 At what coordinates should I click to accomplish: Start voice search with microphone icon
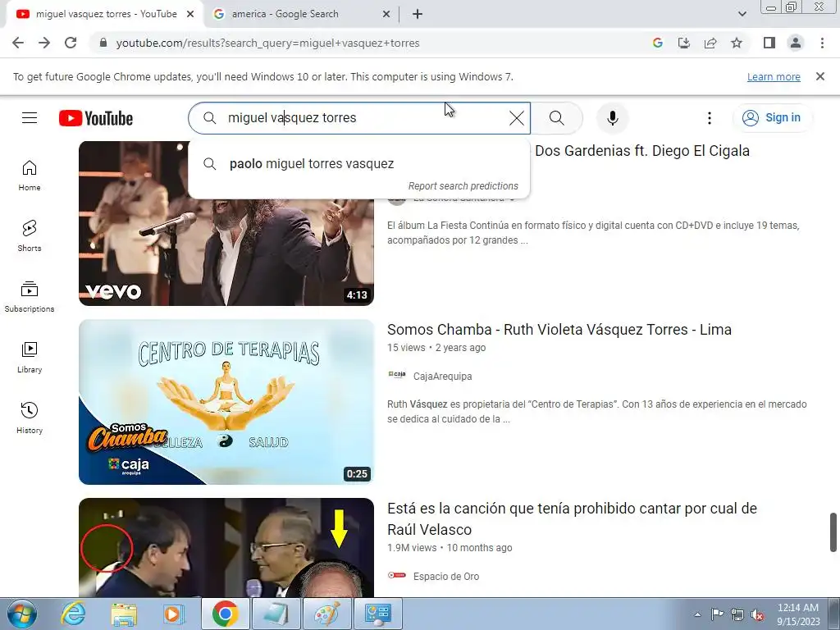pyautogui.click(x=612, y=118)
